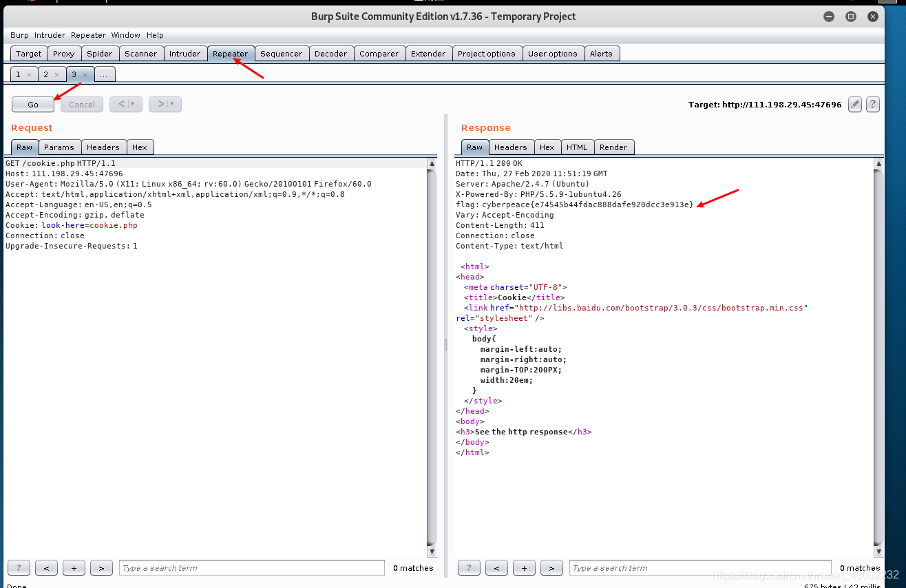Screen dimensions: 906x588
Task: Go to next match in the Request search
Action: pos(101,568)
